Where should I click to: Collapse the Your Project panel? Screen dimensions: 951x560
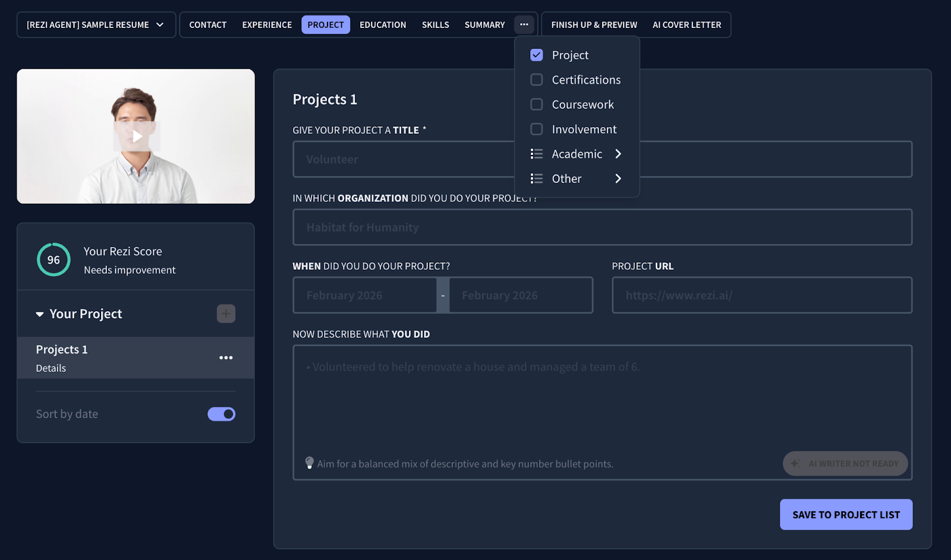point(39,314)
